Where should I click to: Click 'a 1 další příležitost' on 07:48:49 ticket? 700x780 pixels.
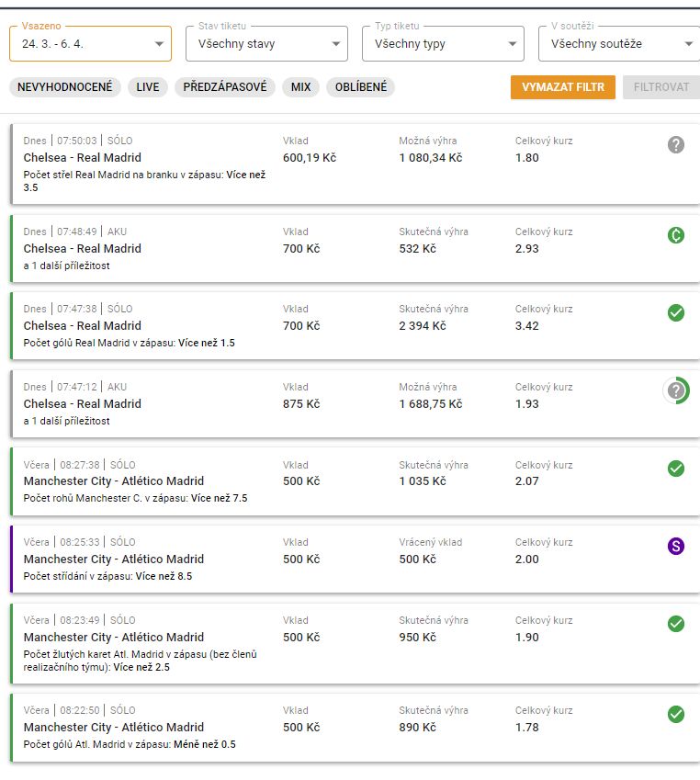[x=67, y=266]
